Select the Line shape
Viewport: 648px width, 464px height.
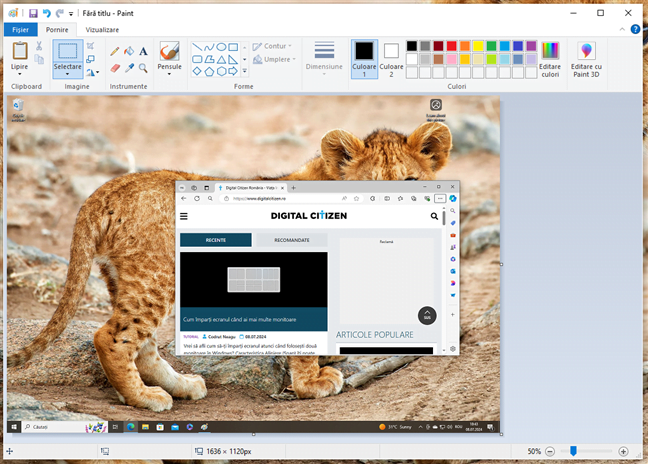coord(197,47)
